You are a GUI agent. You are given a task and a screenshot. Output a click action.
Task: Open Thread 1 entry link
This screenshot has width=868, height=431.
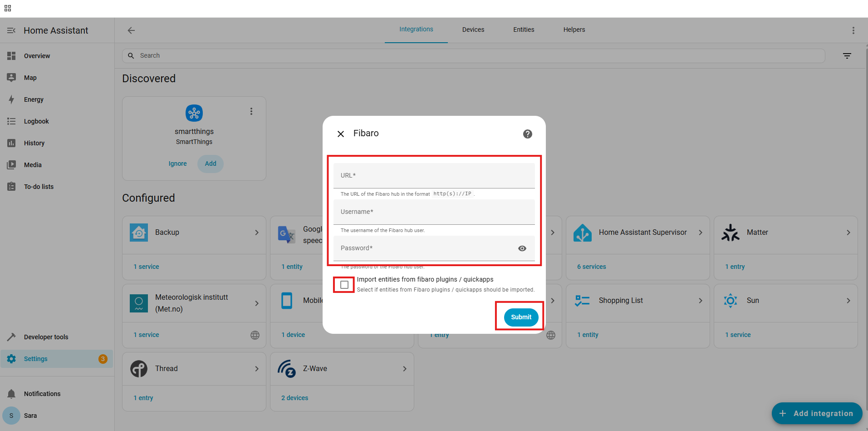tap(143, 398)
